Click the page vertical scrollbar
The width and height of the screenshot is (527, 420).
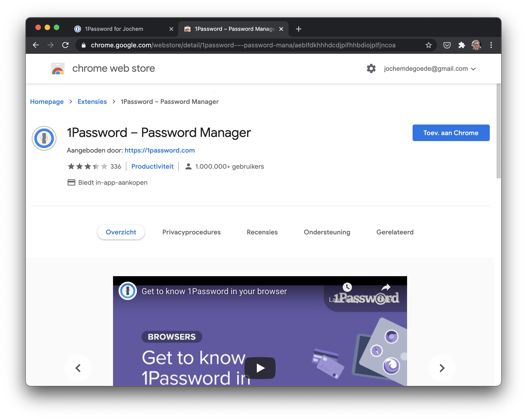click(499, 131)
